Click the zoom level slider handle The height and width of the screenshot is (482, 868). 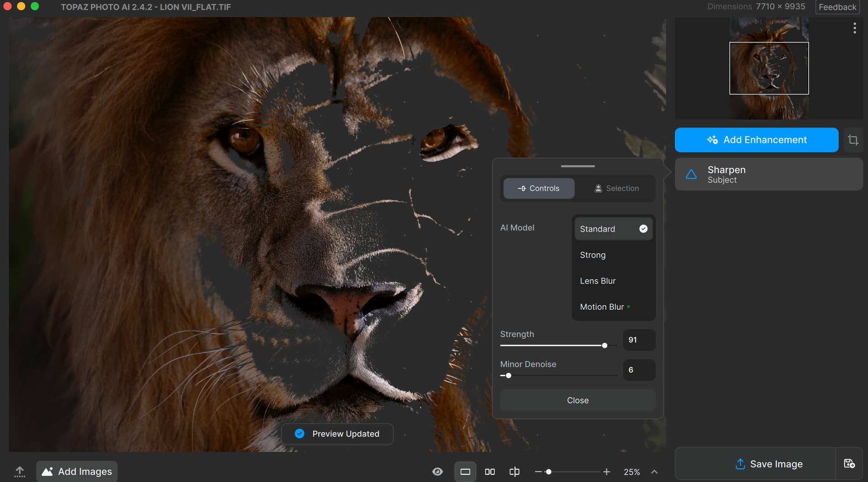[x=548, y=472]
